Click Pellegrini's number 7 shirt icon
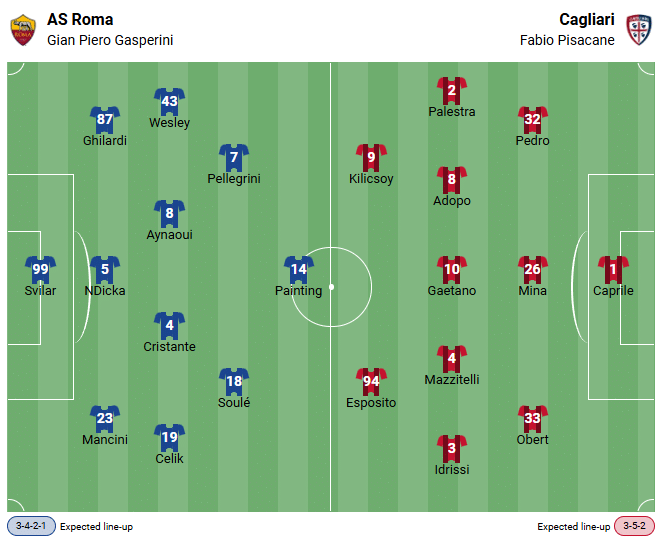 click(233, 157)
